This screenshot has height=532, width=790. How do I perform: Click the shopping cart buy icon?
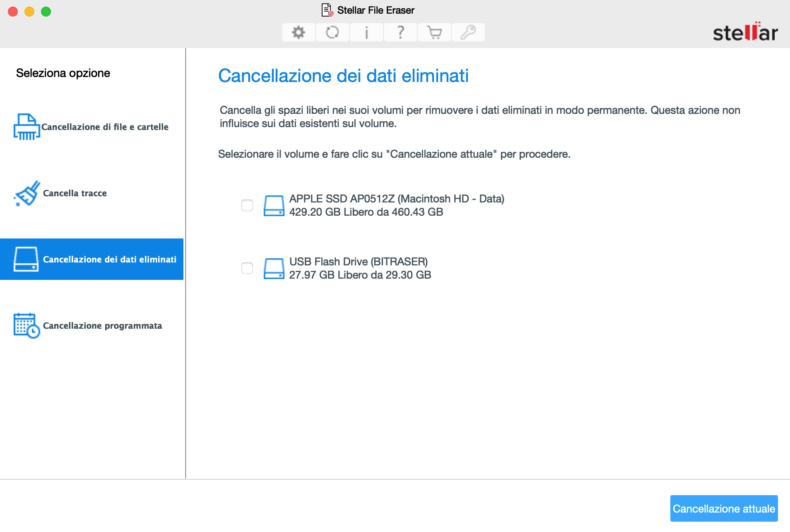tap(434, 32)
